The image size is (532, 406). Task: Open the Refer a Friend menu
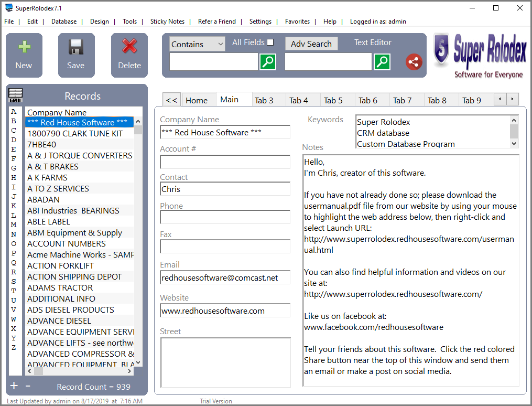coord(217,22)
